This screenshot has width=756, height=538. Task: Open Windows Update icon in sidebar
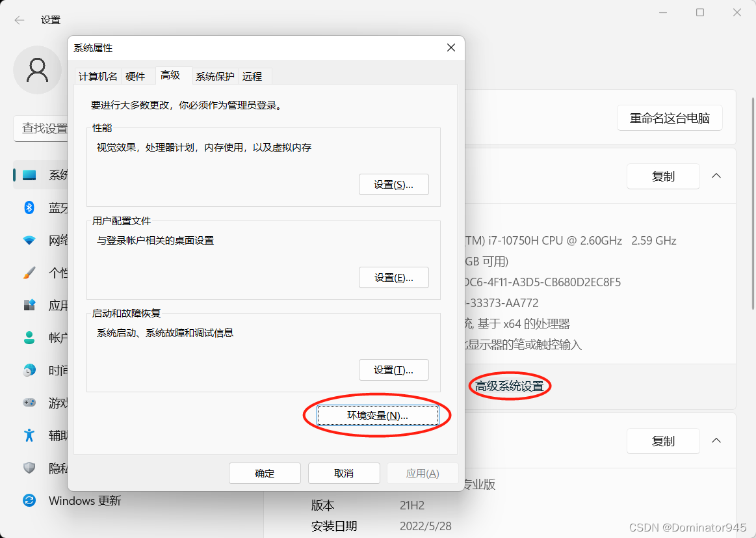[x=29, y=500]
